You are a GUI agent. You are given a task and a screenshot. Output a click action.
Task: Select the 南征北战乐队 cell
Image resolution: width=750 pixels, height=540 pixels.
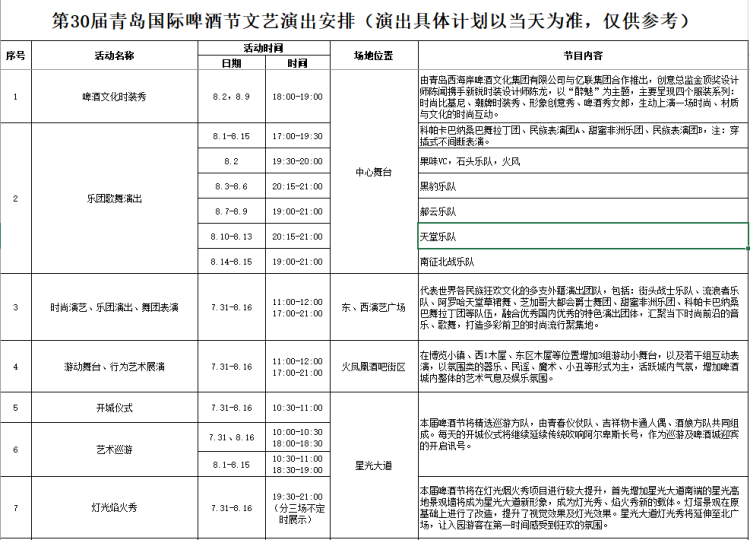[x=584, y=262]
